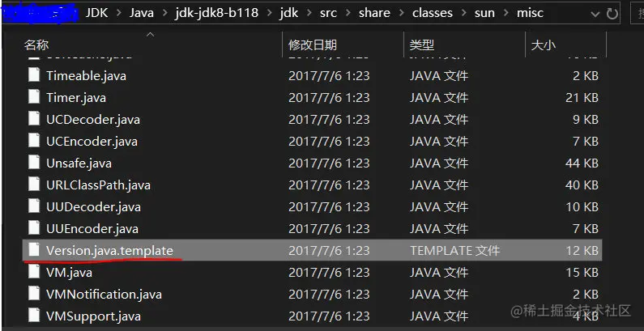Expand the chevron after JDK breadcrumb
This screenshot has height=331, width=644.
pos(119,13)
